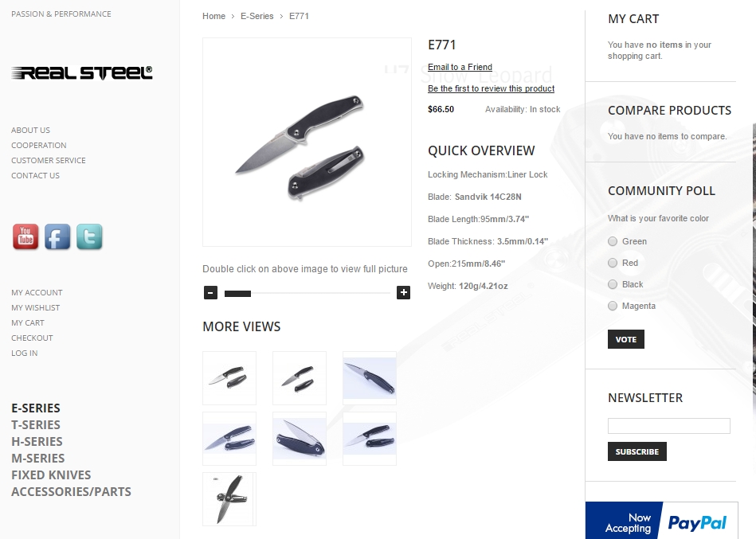The image size is (756, 539).
Task: Select the Green poll option
Action: point(613,241)
